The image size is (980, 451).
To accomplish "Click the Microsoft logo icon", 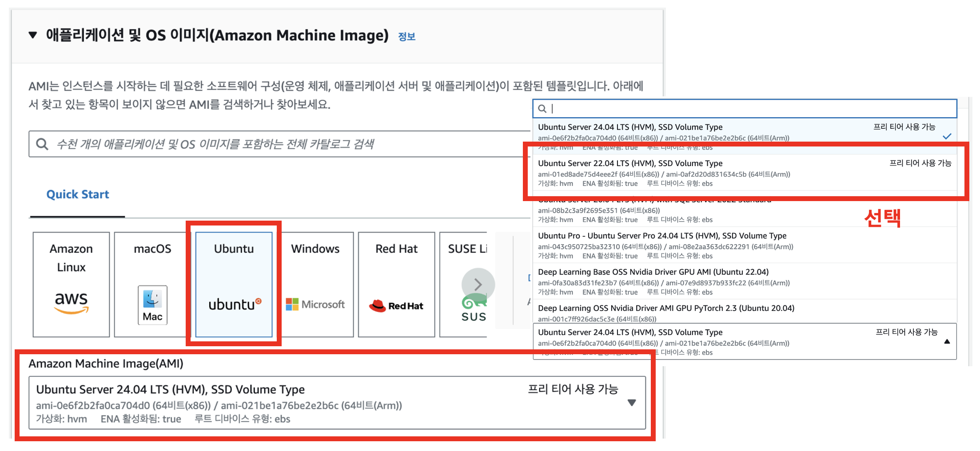I will pyautogui.click(x=315, y=305).
